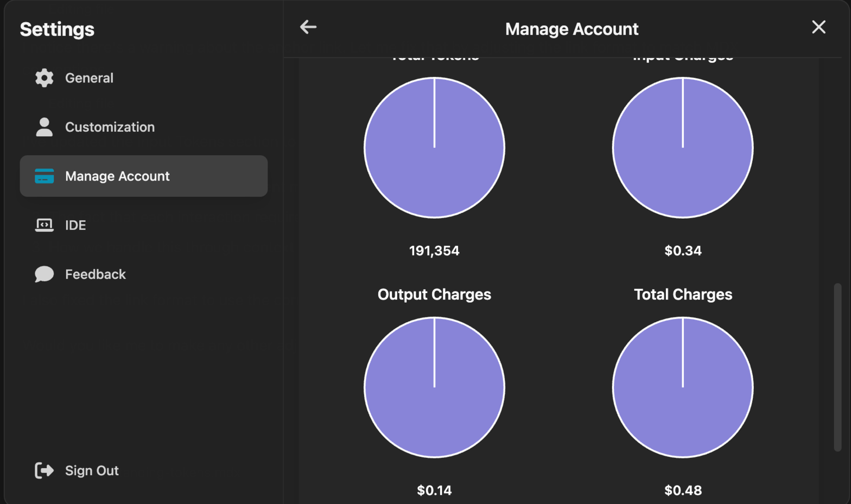
Task: Click the Output Charges pie chart
Action: coord(434,387)
